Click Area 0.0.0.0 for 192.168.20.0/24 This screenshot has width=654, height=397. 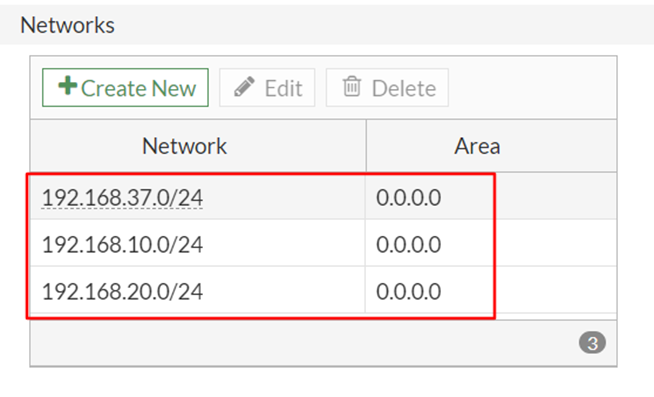click(x=408, y=291)
